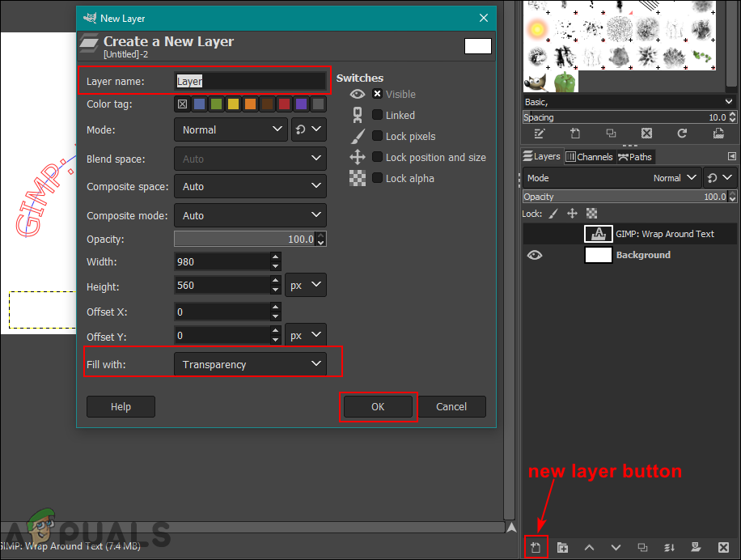Click the Cancel button

pos(451,406)
